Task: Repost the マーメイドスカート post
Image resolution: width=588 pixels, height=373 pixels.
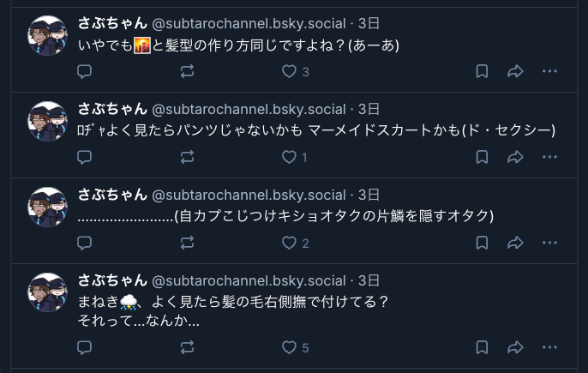Action: tap(188, 158)
